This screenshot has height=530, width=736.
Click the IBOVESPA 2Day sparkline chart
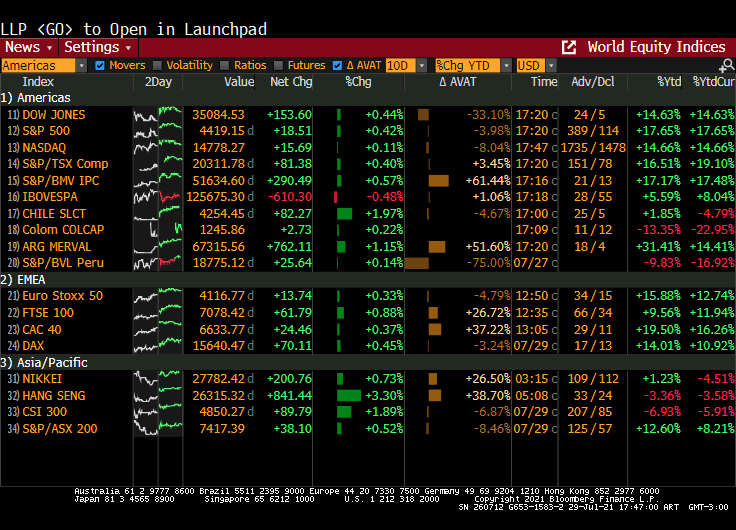[158, 197]
